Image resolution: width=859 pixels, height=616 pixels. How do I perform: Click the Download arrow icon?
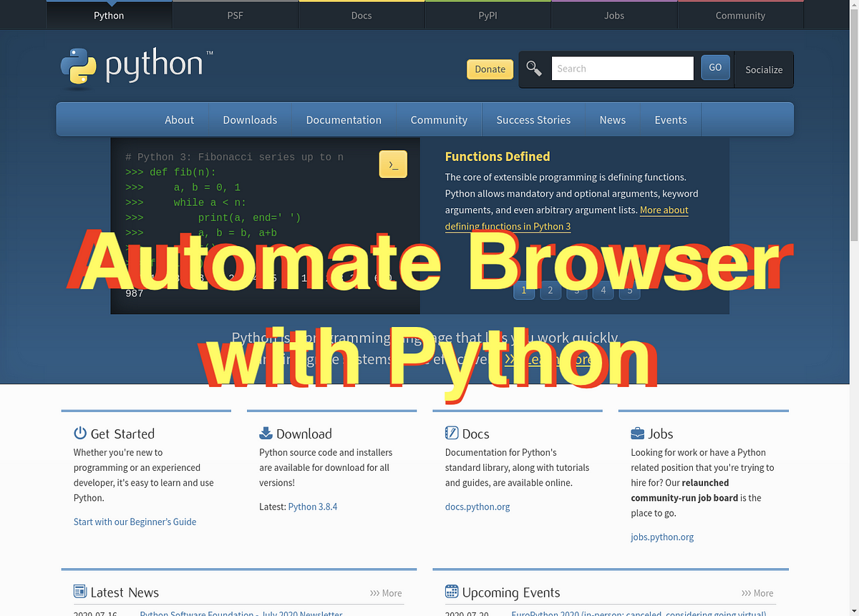[x=266, y=433]
